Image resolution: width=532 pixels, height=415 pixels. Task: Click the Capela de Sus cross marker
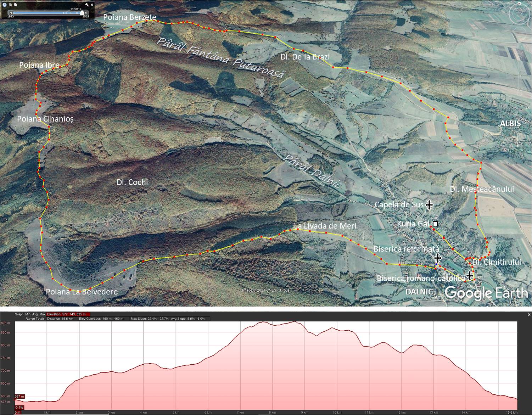pyautogui.click(x=429, y=204)
